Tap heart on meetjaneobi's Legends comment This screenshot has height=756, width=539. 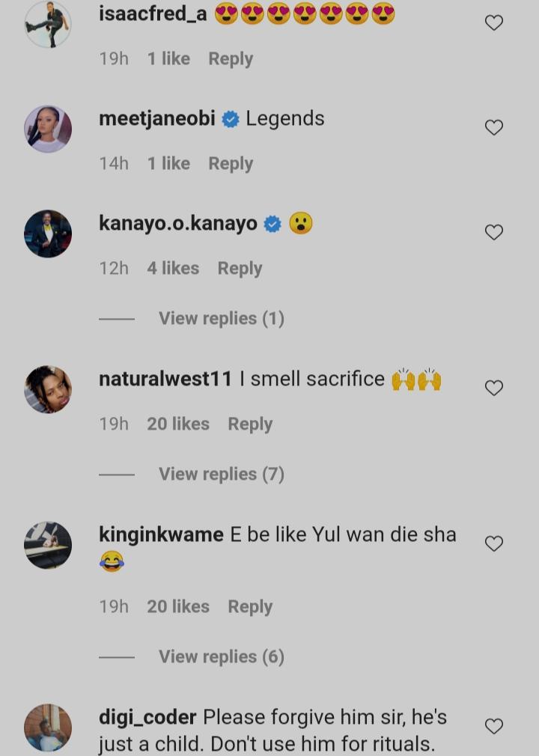click(x=494, y=128)
